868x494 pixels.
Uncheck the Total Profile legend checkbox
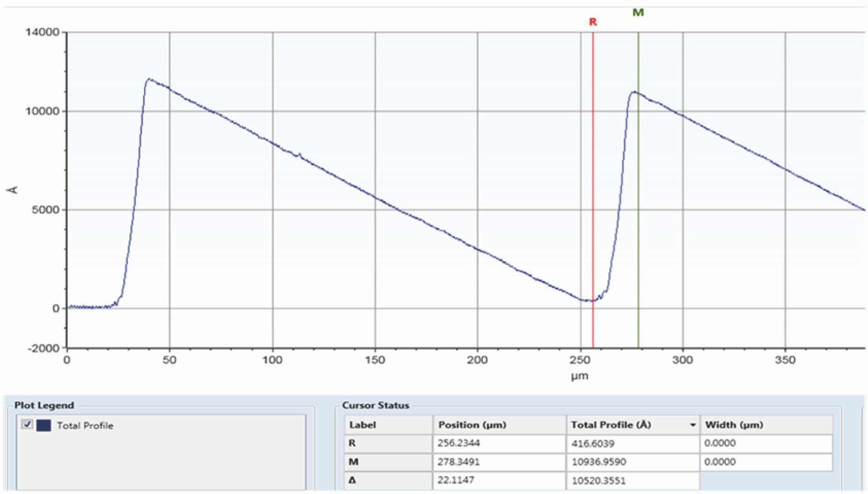28,425
